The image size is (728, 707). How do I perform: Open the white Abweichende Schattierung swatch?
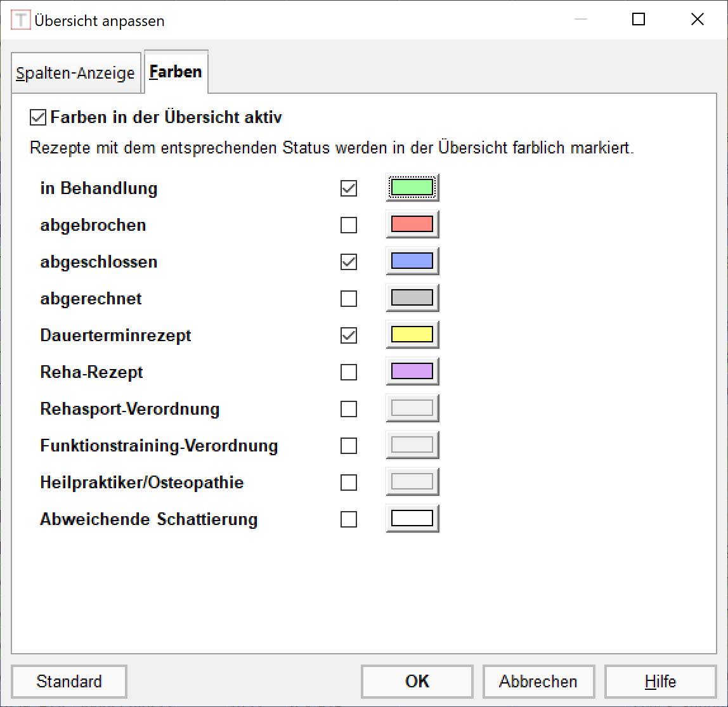(412, 519)
